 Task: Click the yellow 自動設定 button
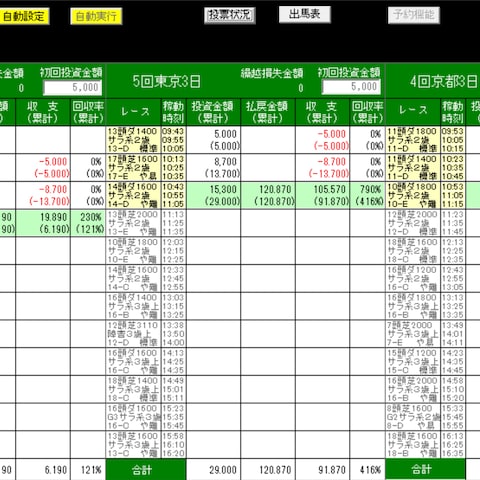pyautogui.click(x=24, y=16)
